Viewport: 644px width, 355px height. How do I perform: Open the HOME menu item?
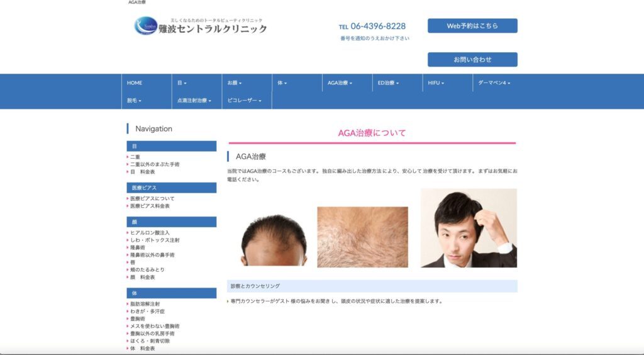(x=135, y=83)
